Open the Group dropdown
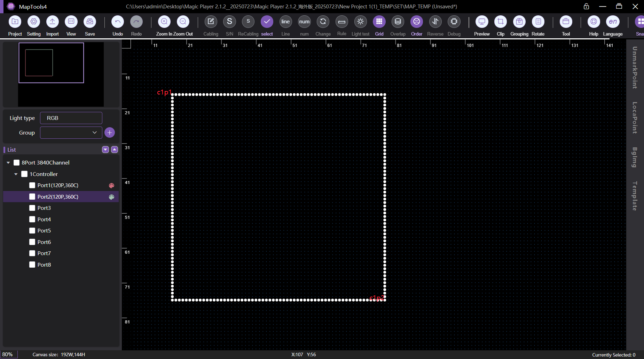The image size is (644, 359). (x=71, y=132)
